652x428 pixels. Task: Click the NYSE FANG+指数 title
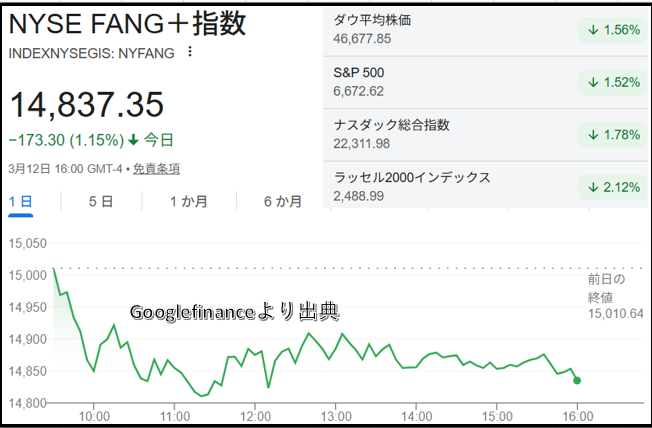[128, 24]
